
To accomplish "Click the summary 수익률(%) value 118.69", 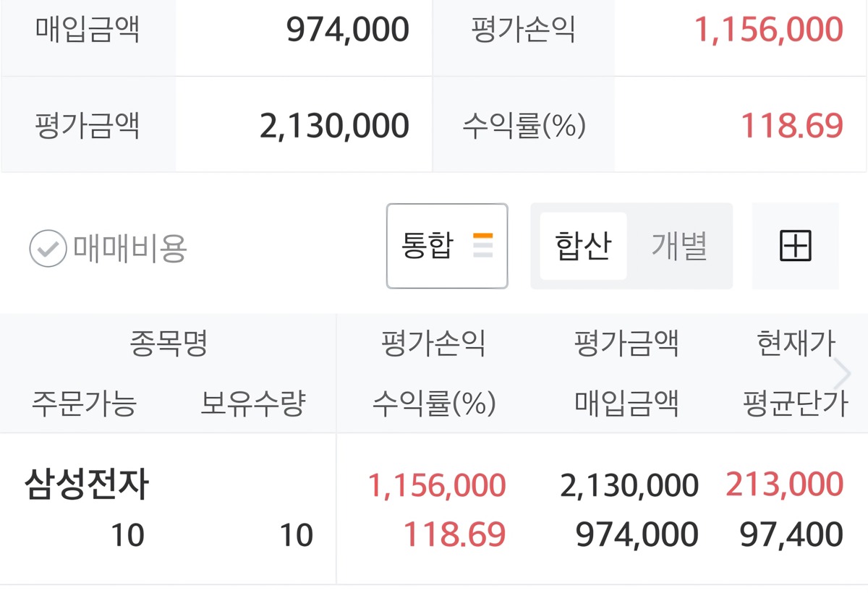I will [x=791, y=126].
